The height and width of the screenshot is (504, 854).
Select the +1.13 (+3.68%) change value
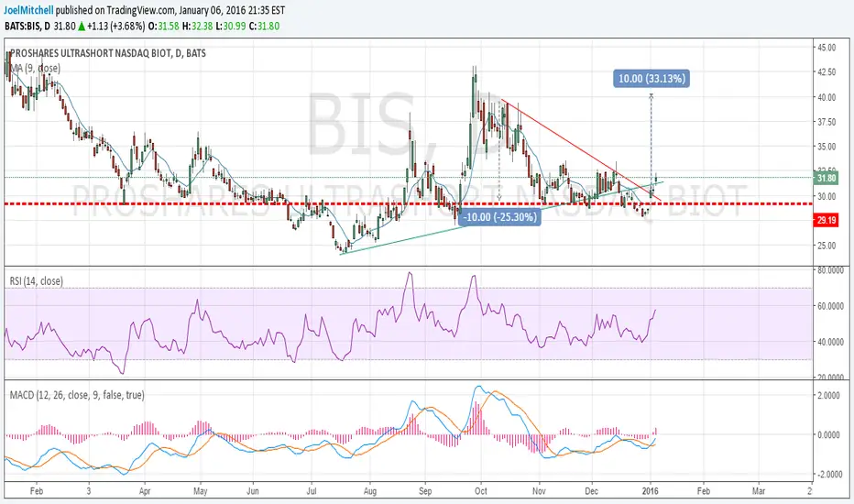115,26
